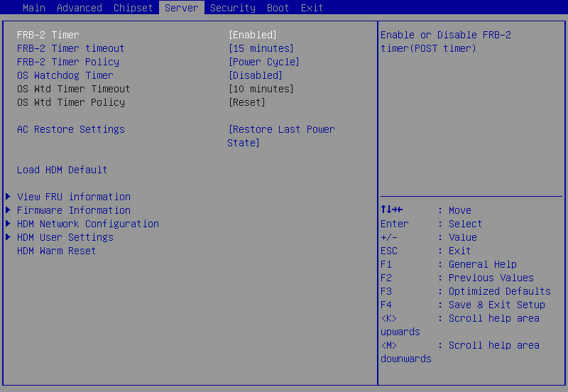Select FRB-2 Timer Policy option
568x392 pixels.
coord(68,62)
